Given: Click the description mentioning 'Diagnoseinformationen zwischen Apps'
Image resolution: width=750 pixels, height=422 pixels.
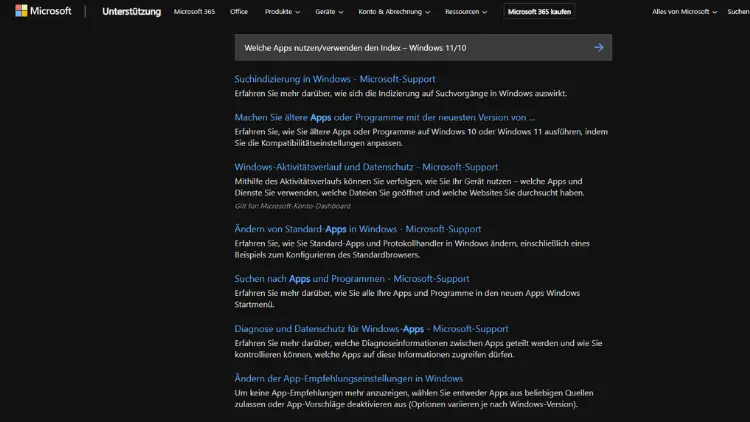Looking at the screenshot, I should point(418,349).
